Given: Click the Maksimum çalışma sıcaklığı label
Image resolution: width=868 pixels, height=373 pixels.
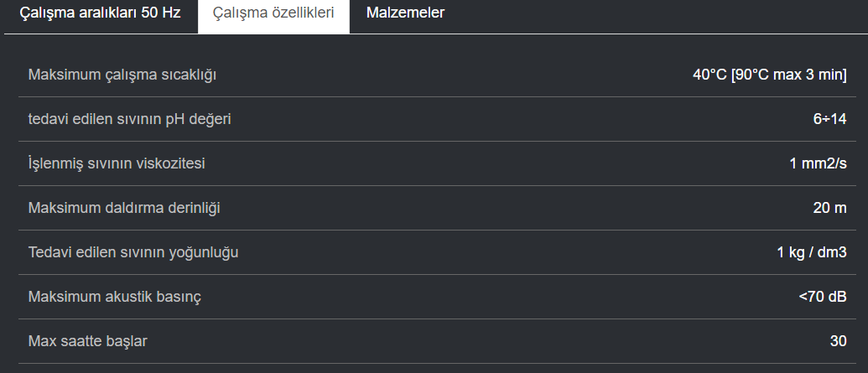Looking at the screenshot, I should (122, 75).
